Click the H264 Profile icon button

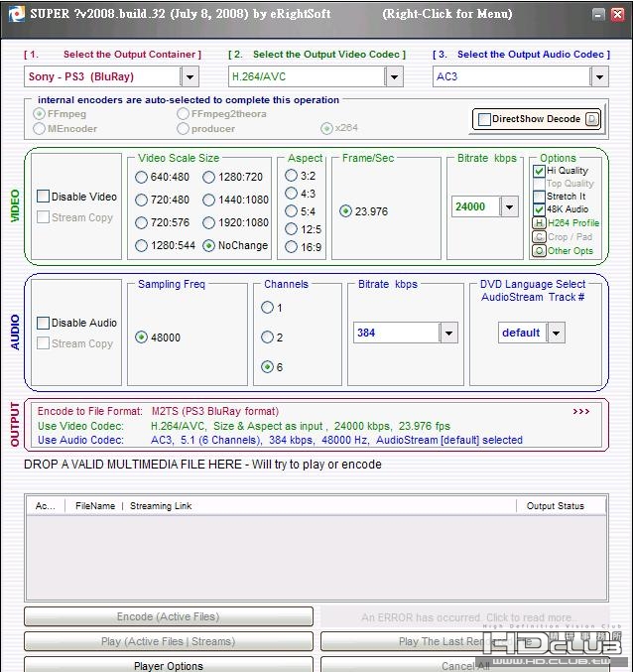[x=539, y=223]
